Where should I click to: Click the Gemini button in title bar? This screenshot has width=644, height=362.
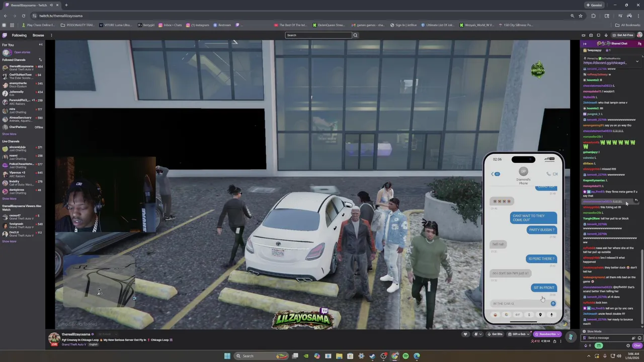594,5
